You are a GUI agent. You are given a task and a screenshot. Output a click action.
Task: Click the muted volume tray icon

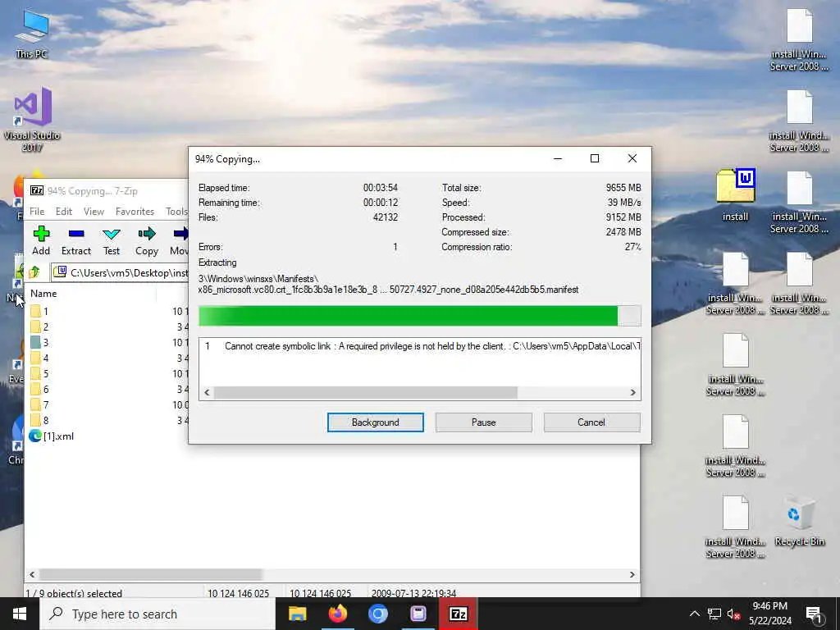click(x=734, y=614)
